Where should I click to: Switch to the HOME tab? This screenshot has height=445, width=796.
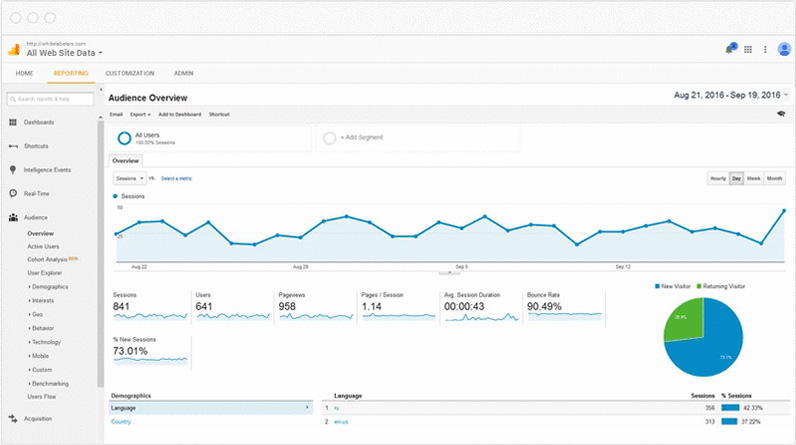(24, 73)
